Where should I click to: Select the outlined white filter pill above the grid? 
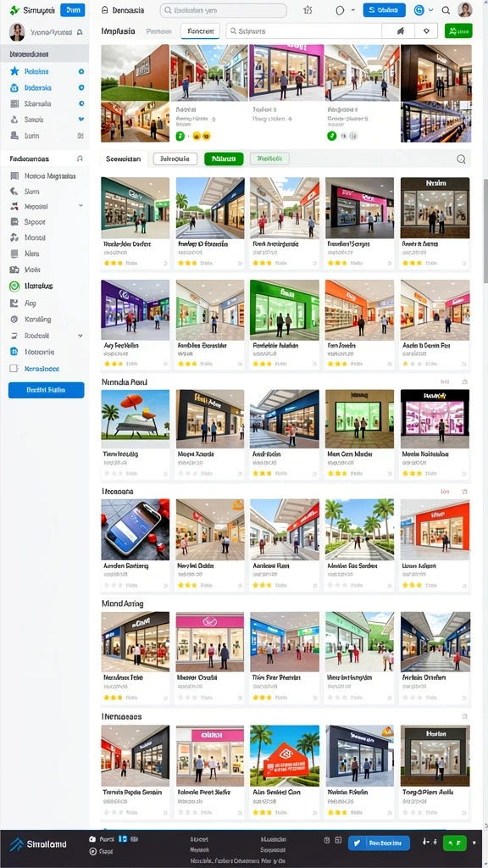coord(175,159)
